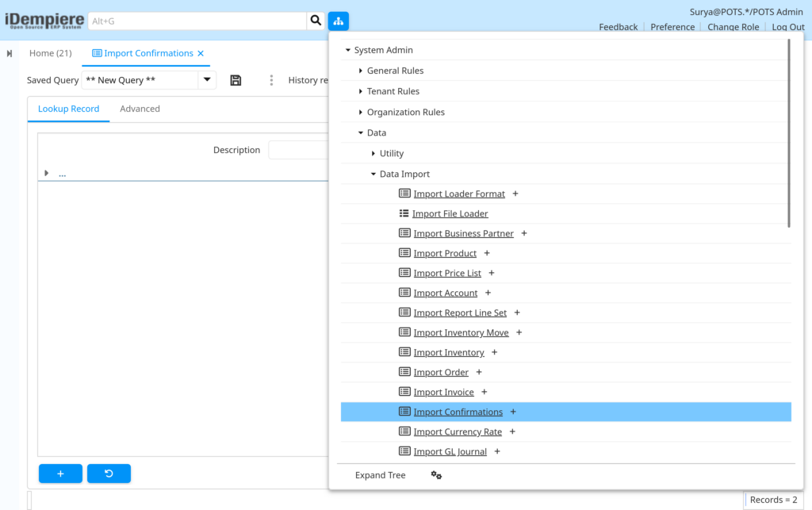Open the Saved Query dropdown arrow
Screen dimensions: 812x510
[207, 80]
